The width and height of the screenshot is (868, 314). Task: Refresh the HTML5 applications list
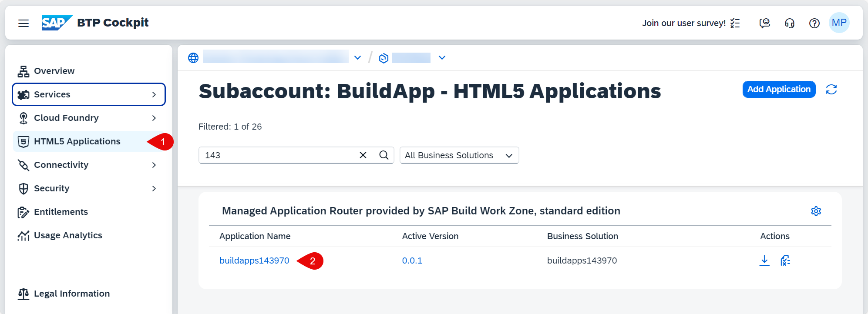click(831, 90)
